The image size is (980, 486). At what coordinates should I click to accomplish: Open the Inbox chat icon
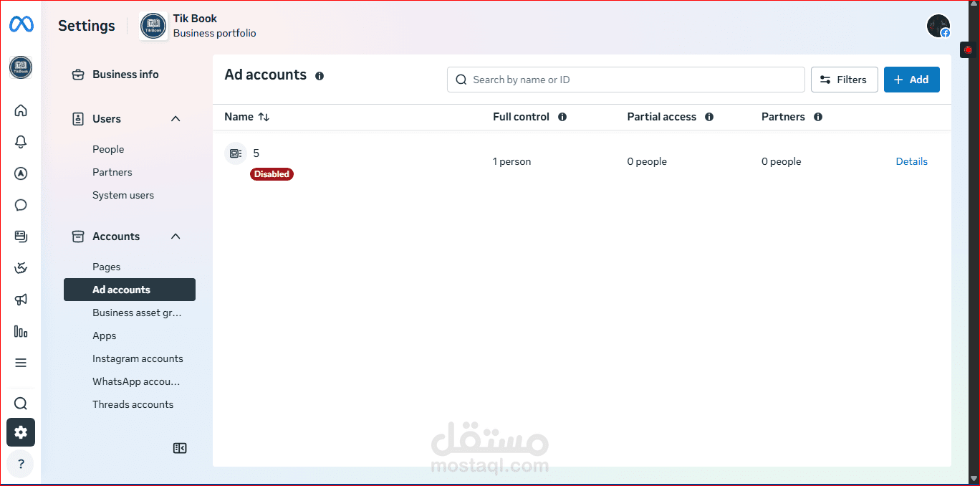click(21, 205)
